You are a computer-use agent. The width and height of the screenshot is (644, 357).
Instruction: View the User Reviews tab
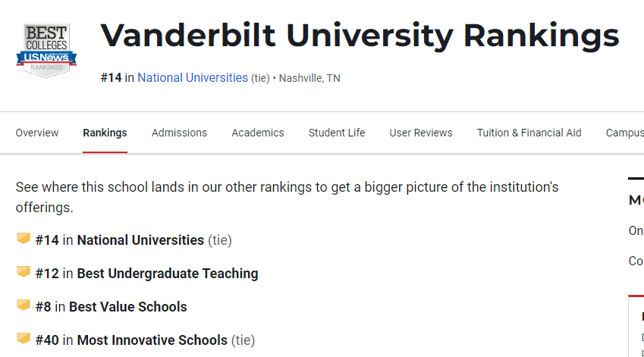point(420,133)
